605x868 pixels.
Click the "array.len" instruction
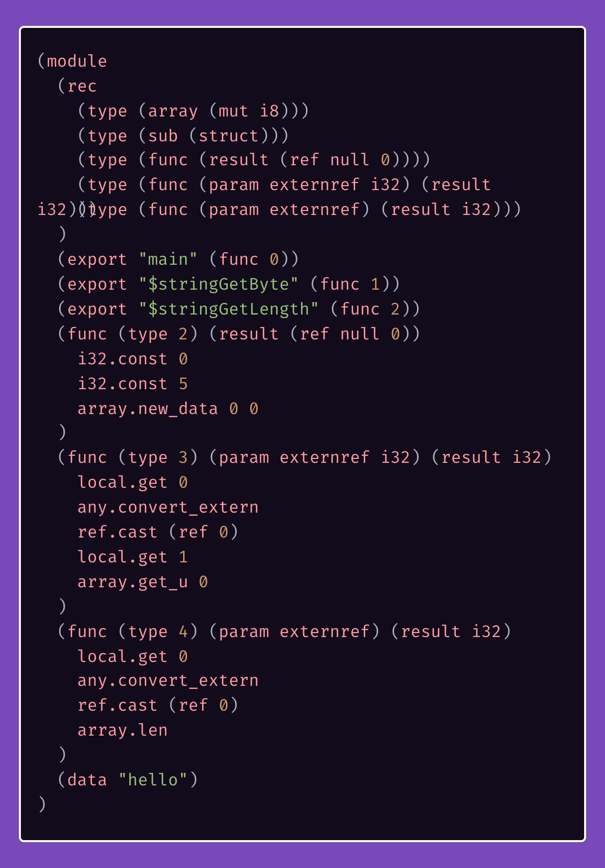[122, 730]
